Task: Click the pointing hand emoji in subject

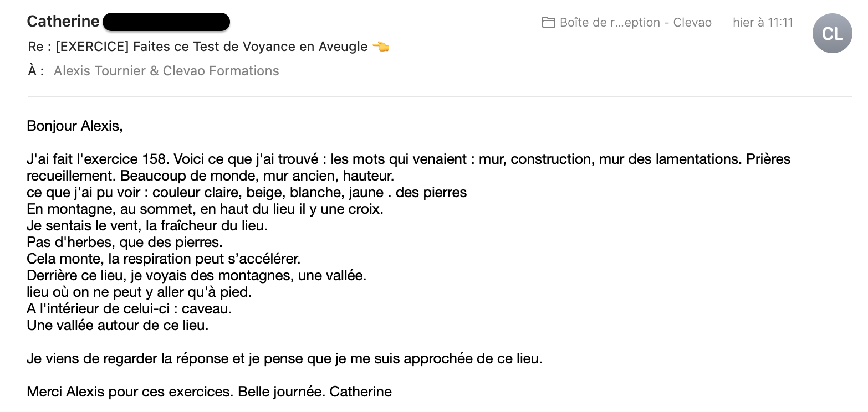Action: 381,47
